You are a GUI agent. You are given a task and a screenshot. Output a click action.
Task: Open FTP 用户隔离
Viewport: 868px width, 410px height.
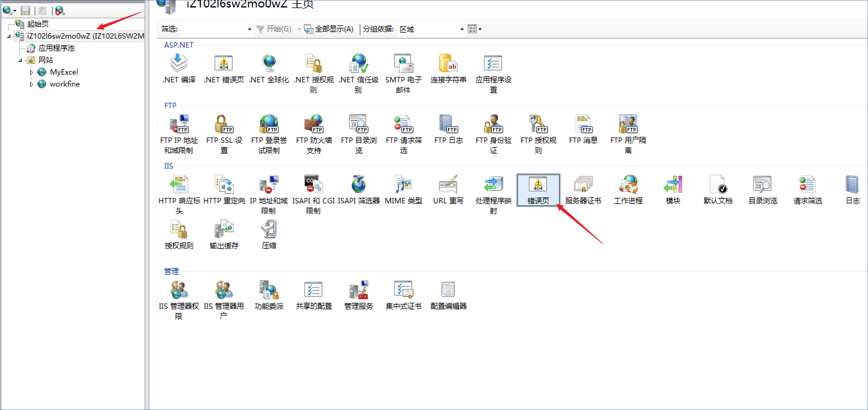pos(628,134)
